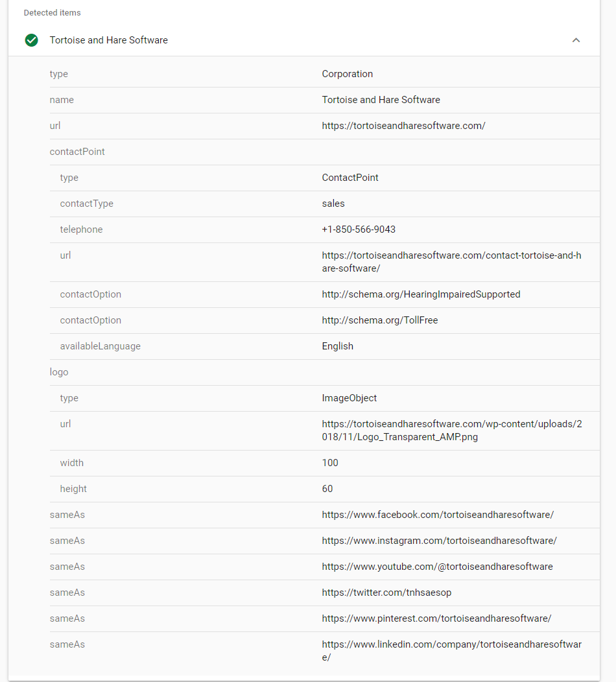This screenshot has width=616, height=682.
Task: Click the Logo_Transparent_AMP.png image URL
Action: click(451, 430)
